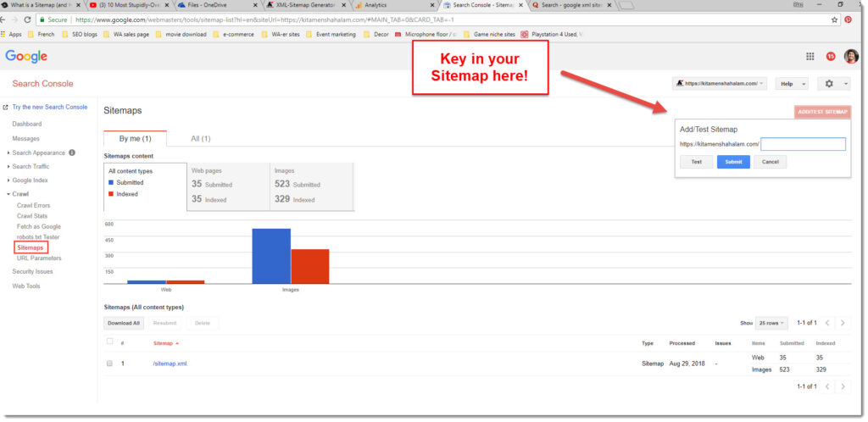
Task: Click the Search Console title link
Action: tap(42, 84)
